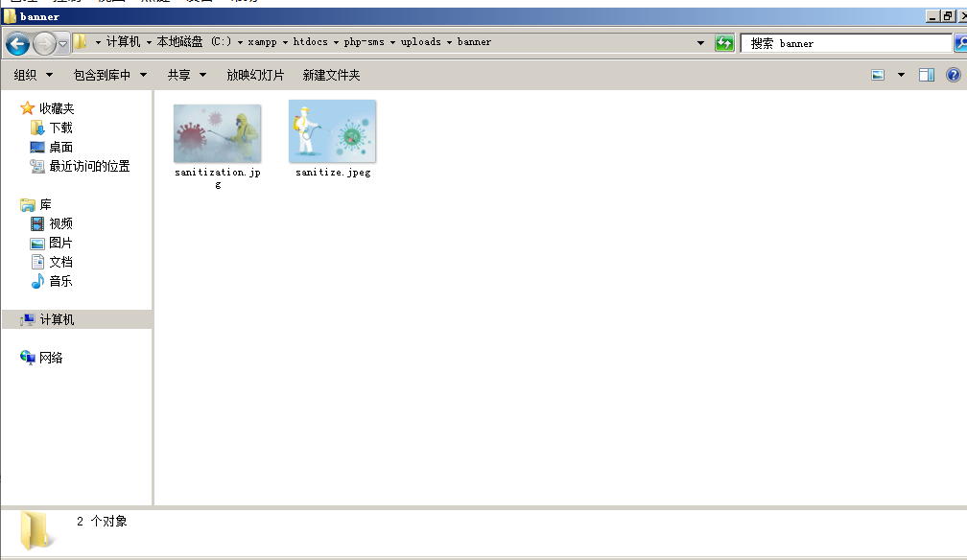The image size is (967, 560).
Task: Open 最近访问的位置 in the sidebar
Action: tap(89, 166)
